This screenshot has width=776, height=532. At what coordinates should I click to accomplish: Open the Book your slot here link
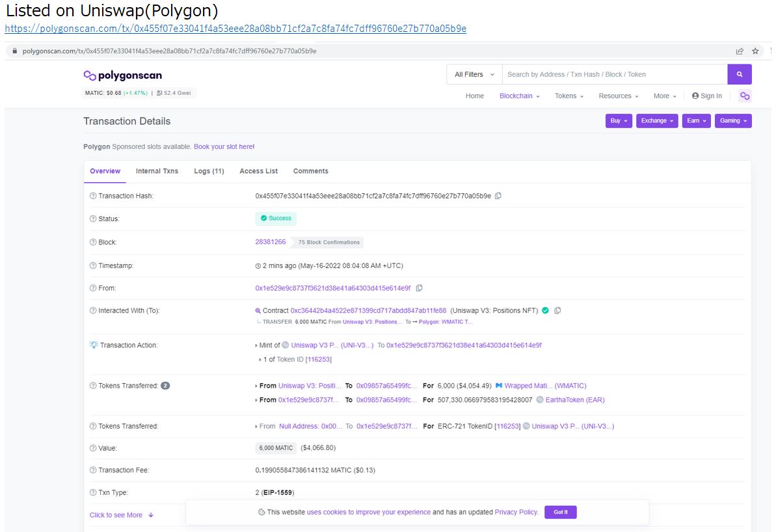[224, 146]
